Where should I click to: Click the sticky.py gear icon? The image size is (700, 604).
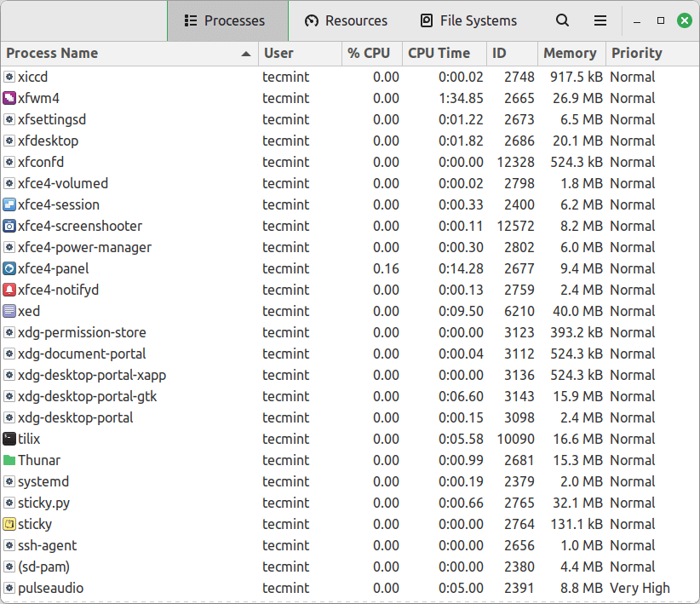point(9,503)
